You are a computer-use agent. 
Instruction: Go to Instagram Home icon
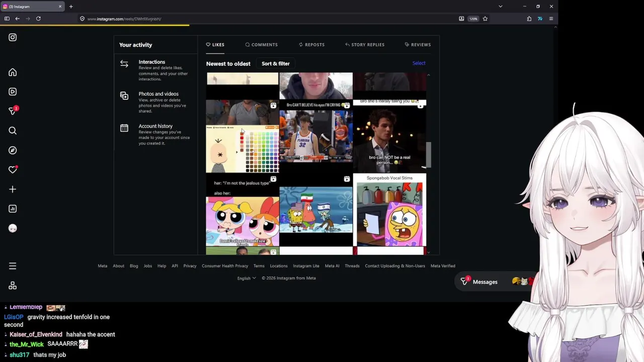(13, 72)
